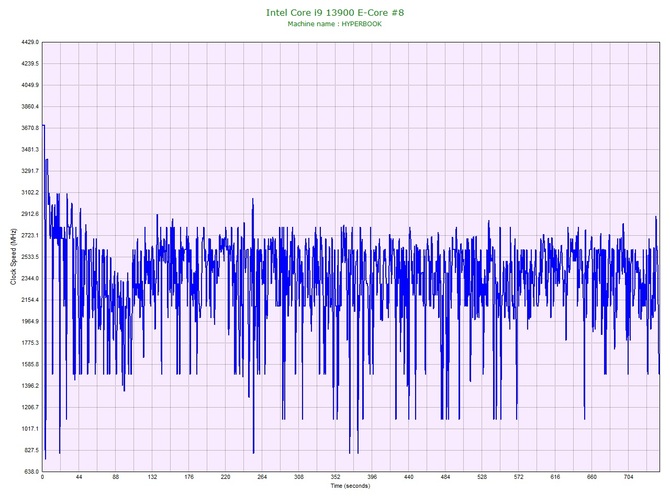Click the 528 time axis tick label
This screenshot has height=503, width=670.
click(482, 477)
